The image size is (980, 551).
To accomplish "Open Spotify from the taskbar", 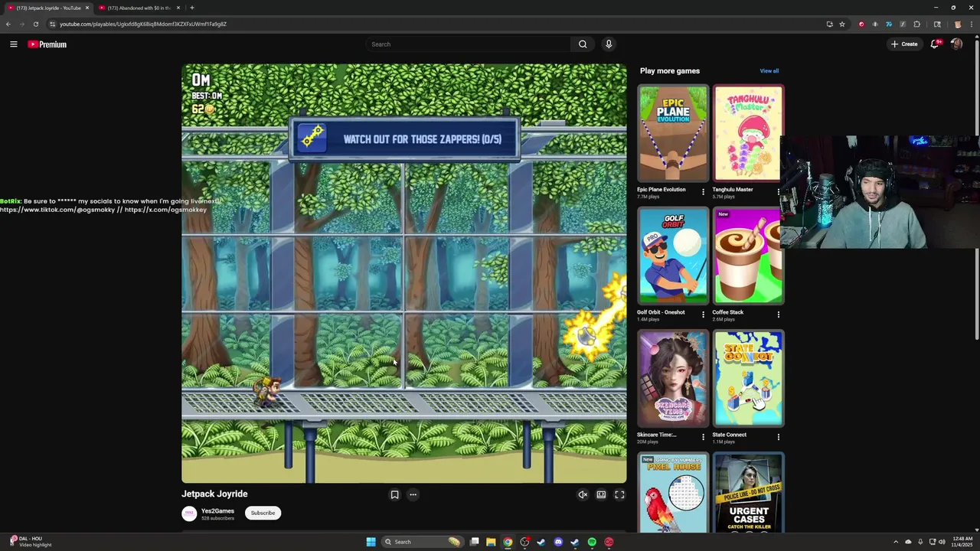I will [x=592, y=542].
